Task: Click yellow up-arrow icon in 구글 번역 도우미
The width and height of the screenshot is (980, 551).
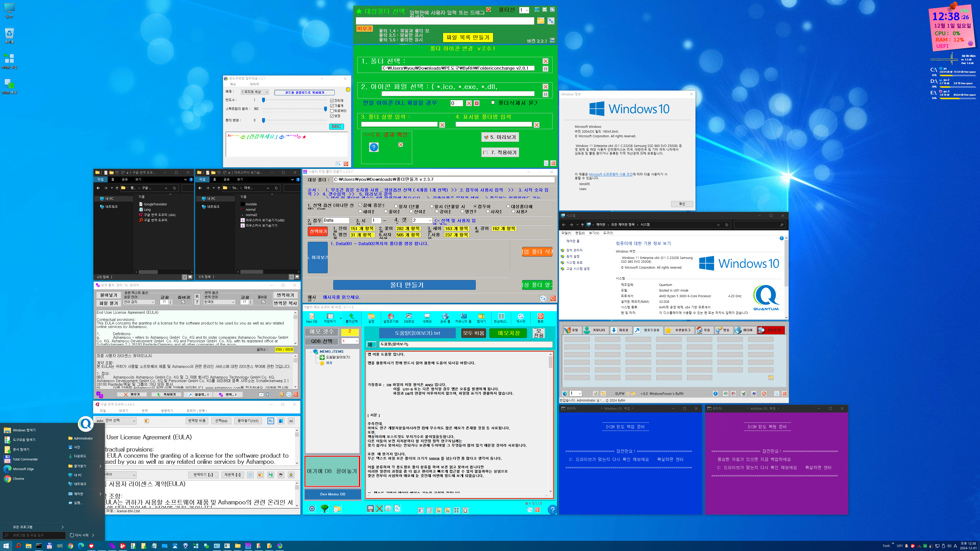Action: pyautogui.click(x=291, y=475)
